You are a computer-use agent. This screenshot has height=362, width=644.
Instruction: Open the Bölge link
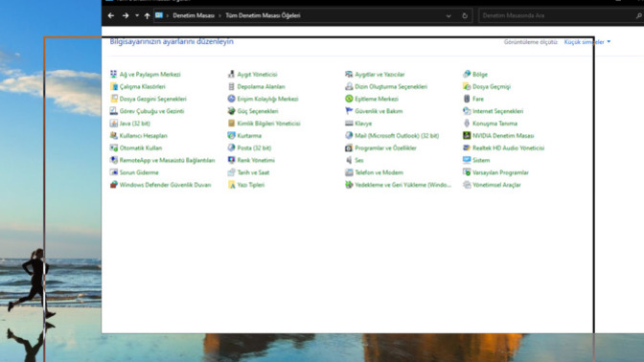pos(480,75)
